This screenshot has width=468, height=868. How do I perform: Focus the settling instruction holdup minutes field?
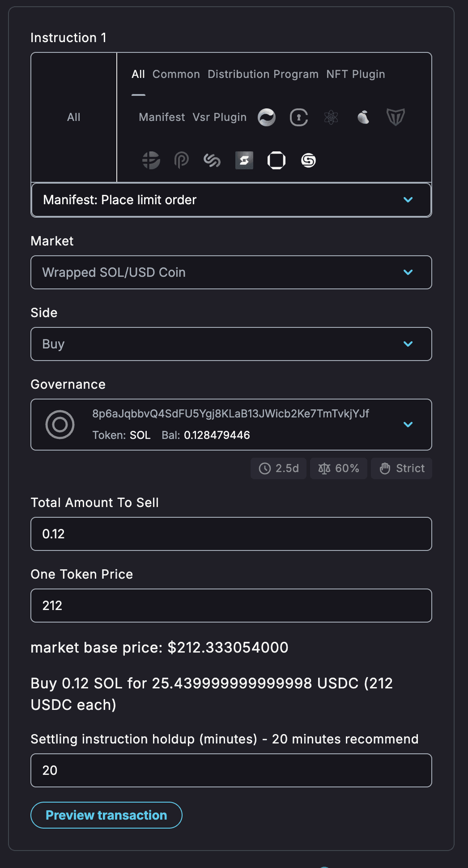coord(231,770)
